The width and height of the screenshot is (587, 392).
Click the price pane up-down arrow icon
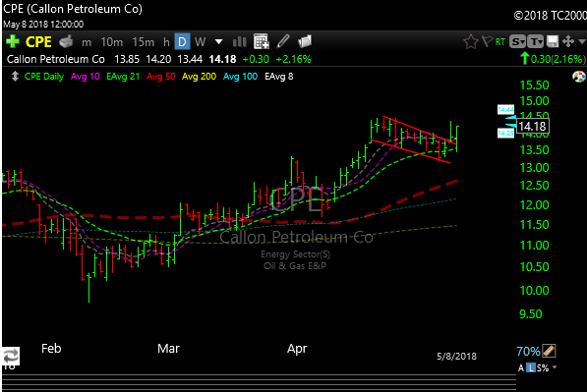tap(15, 77)
